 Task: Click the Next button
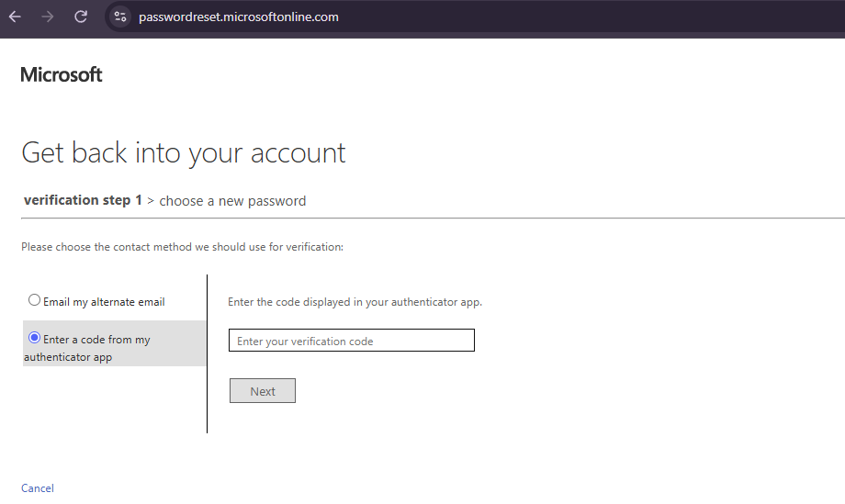click(263, 391)
